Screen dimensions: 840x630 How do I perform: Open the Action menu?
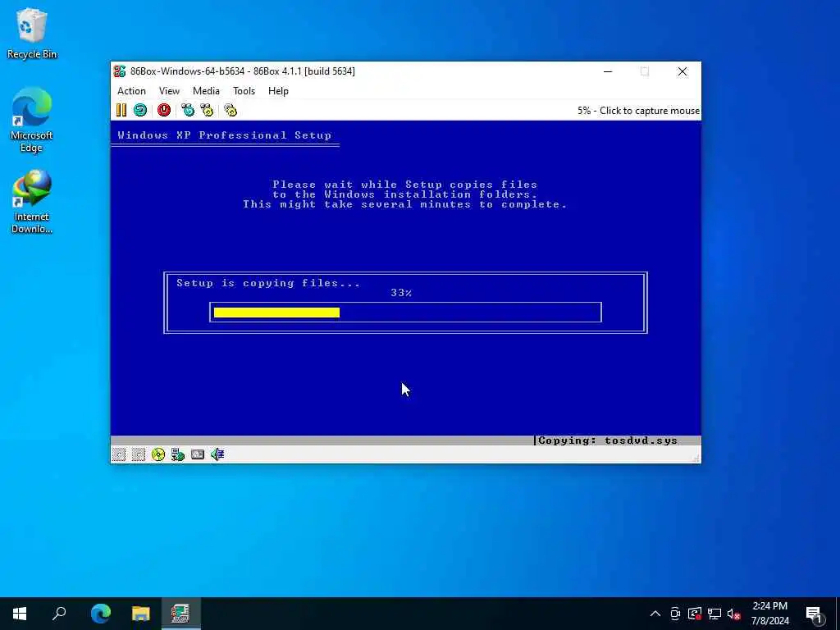pyautogui.click(x=131, y=91)
